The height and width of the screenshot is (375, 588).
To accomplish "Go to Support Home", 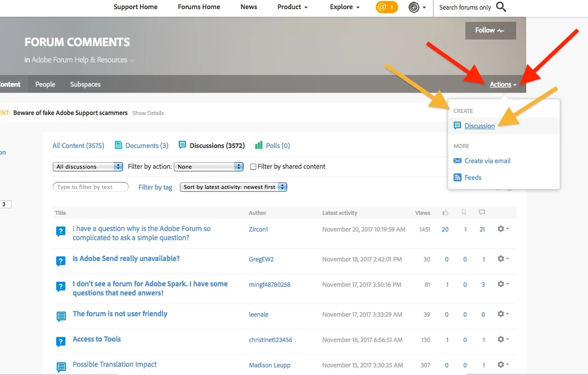I will point(135,7).
